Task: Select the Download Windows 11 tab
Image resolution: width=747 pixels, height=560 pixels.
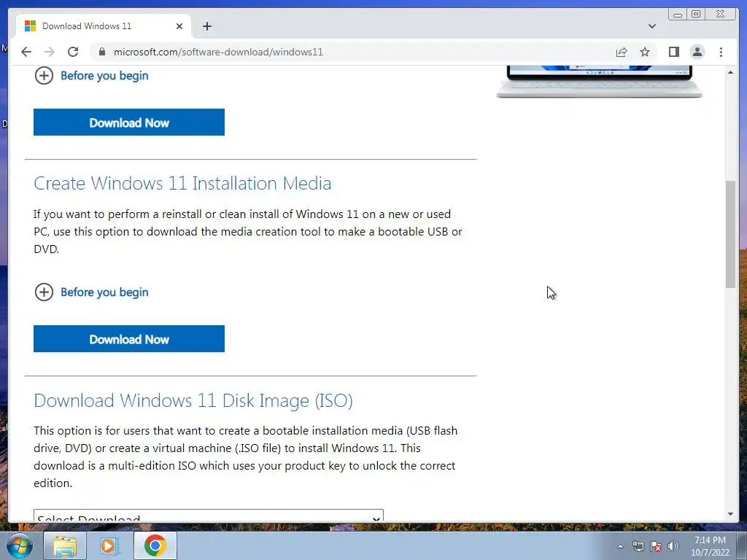Action: click(x=104, y=26)
